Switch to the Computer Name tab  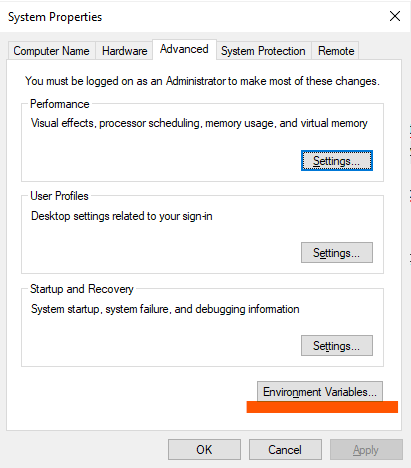tap(51, 51)
